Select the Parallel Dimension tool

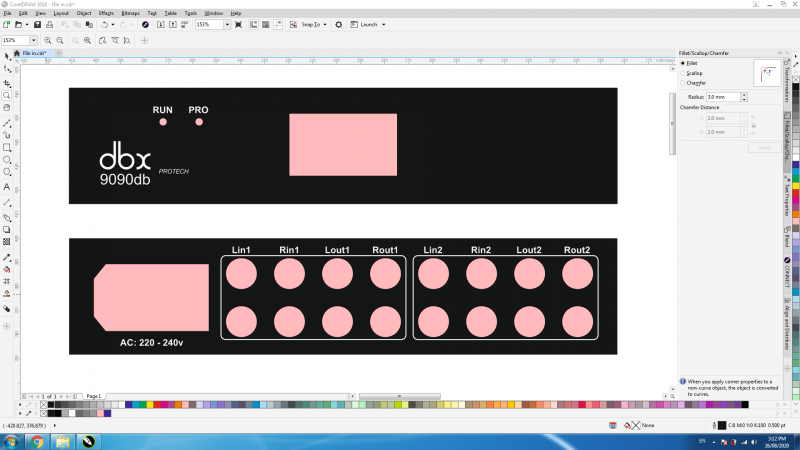coord(7,203)
